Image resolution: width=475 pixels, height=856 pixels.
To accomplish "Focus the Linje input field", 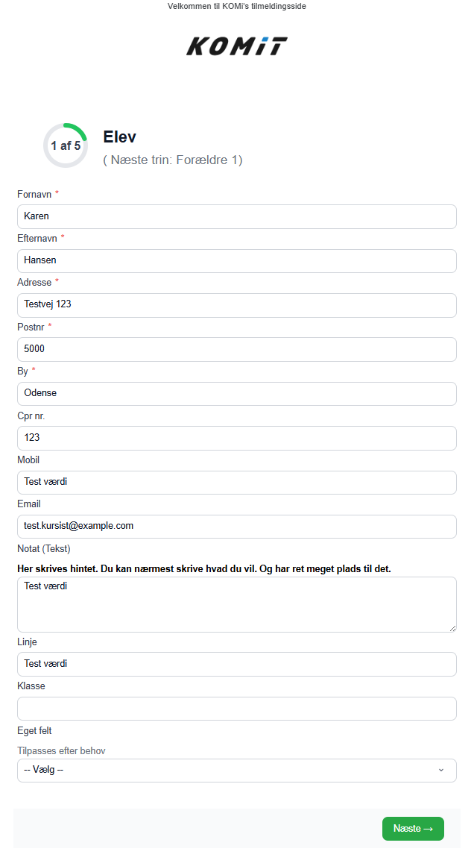I will 237,664.
